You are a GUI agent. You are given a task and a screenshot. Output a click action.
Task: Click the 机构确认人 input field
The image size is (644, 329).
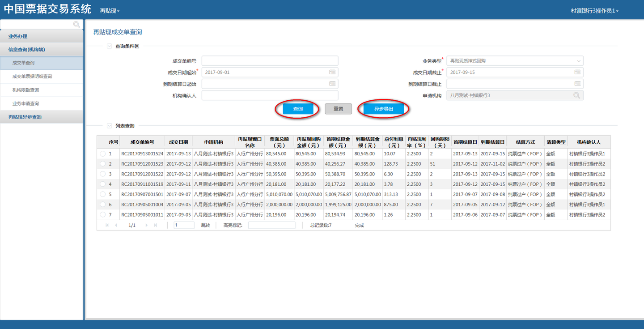270,95
